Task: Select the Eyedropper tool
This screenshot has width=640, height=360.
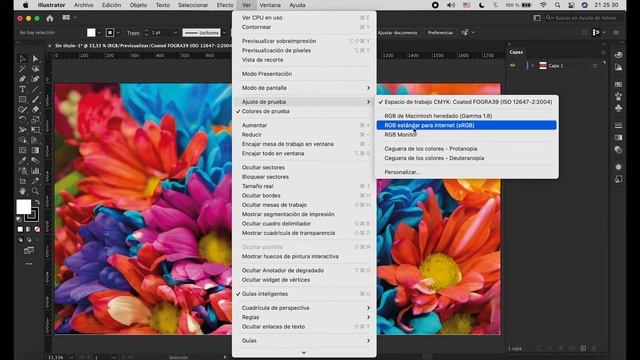Action: coord(22,160)
